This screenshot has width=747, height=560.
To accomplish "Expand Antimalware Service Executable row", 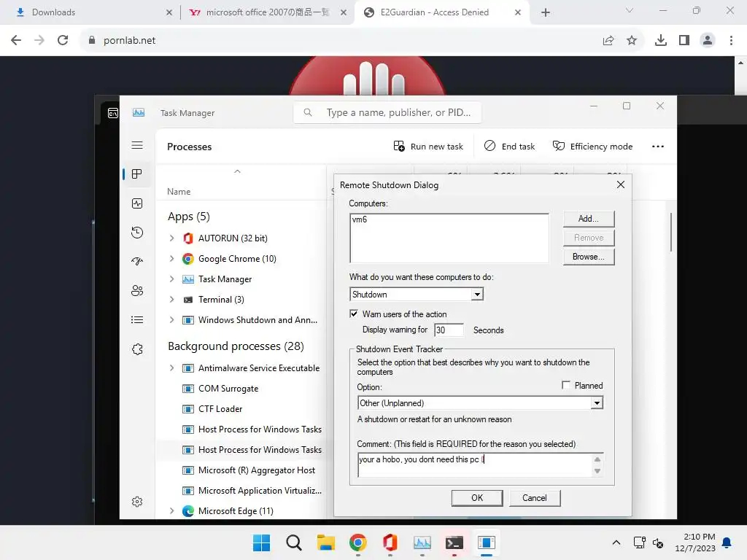I will click(172, 368).
